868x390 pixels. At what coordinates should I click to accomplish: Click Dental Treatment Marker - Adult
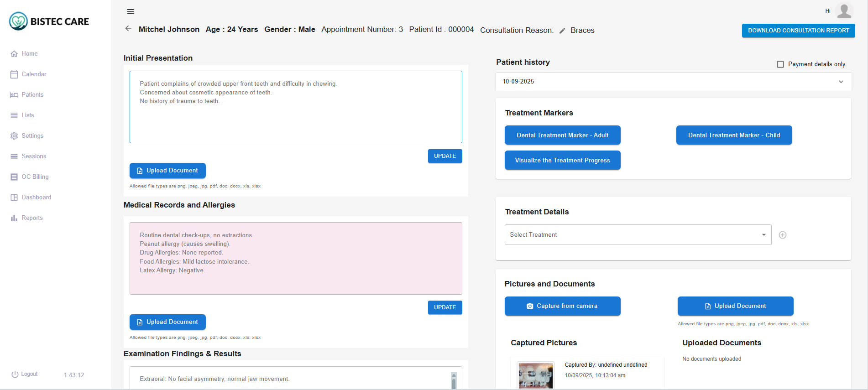pos(562,135)
